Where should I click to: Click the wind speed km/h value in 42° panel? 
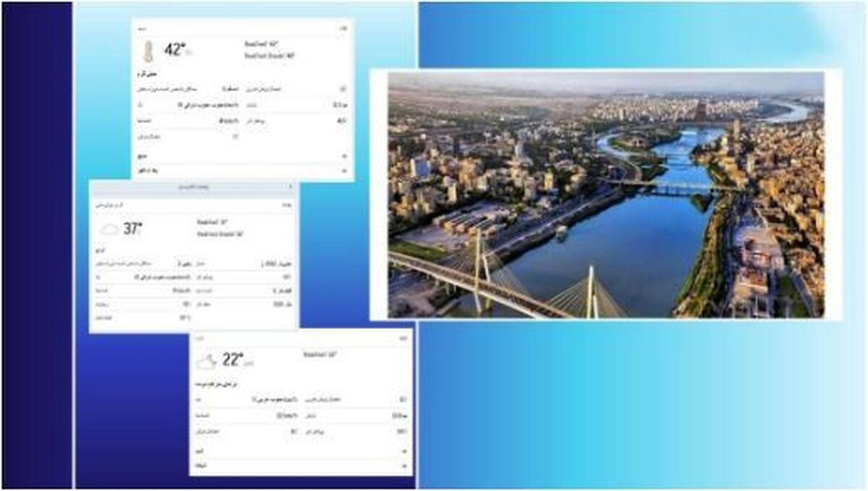tap(227, 120)
